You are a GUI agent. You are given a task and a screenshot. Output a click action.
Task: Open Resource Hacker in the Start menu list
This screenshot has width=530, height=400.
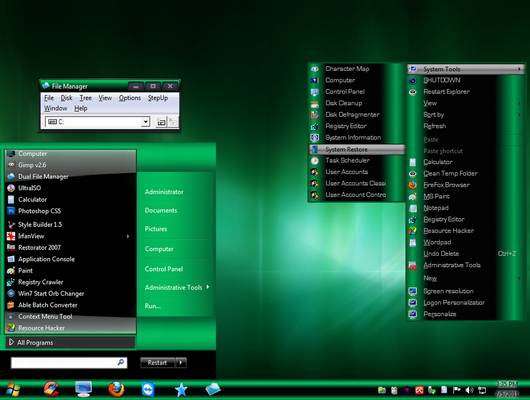70,328
